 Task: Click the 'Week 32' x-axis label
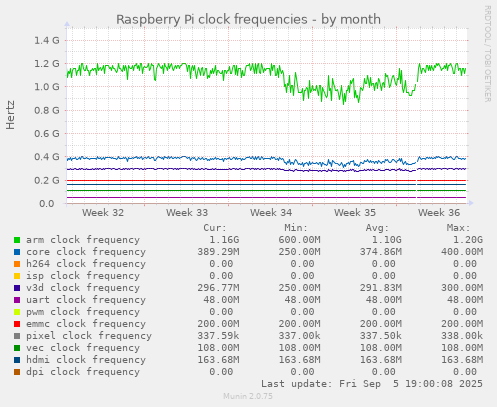click(103, 213)
